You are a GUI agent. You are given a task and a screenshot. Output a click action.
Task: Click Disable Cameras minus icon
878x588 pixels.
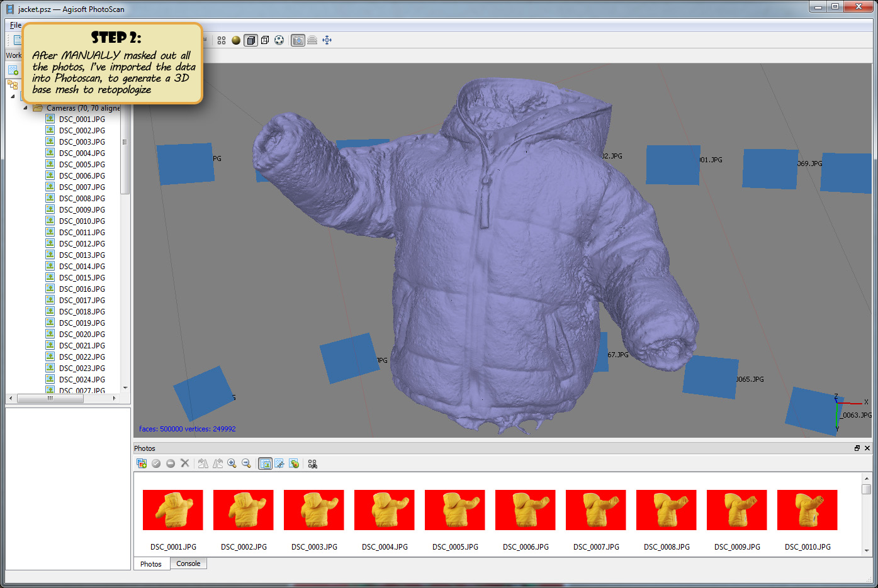coord(171,463)
